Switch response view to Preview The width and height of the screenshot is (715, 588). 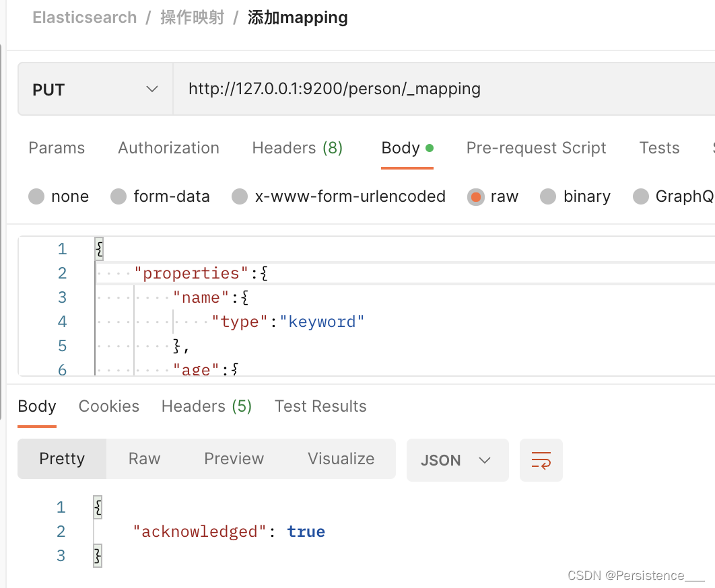click(234, 459)
